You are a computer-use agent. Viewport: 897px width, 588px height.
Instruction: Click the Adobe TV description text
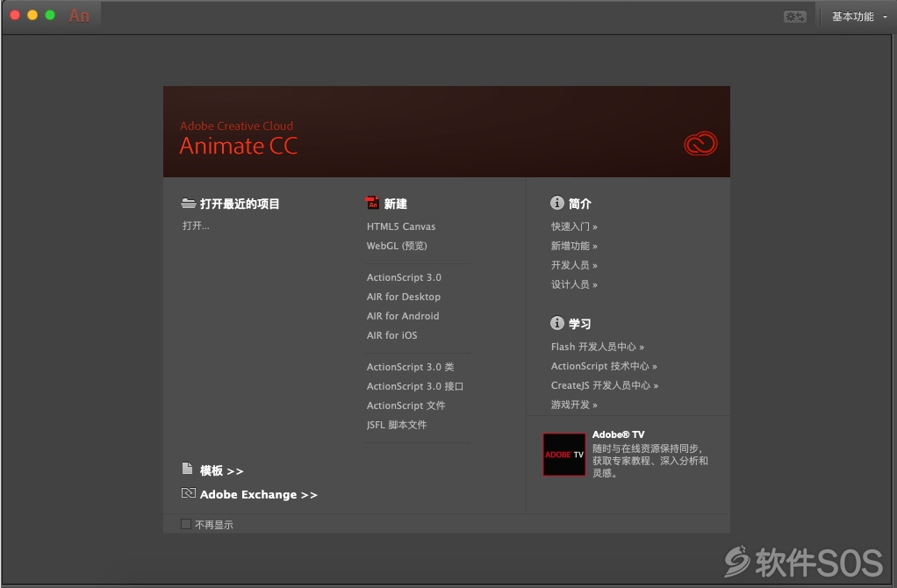tap(649, 461)
